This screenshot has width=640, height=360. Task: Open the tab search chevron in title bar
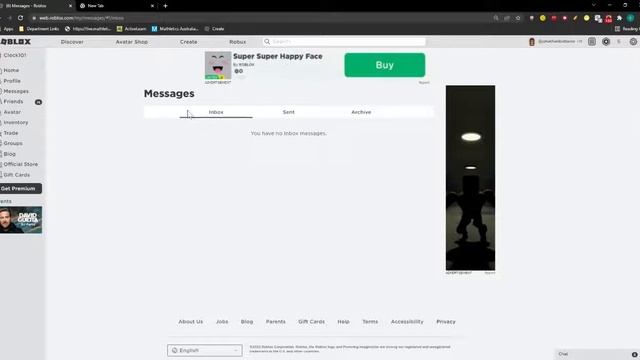594,5
